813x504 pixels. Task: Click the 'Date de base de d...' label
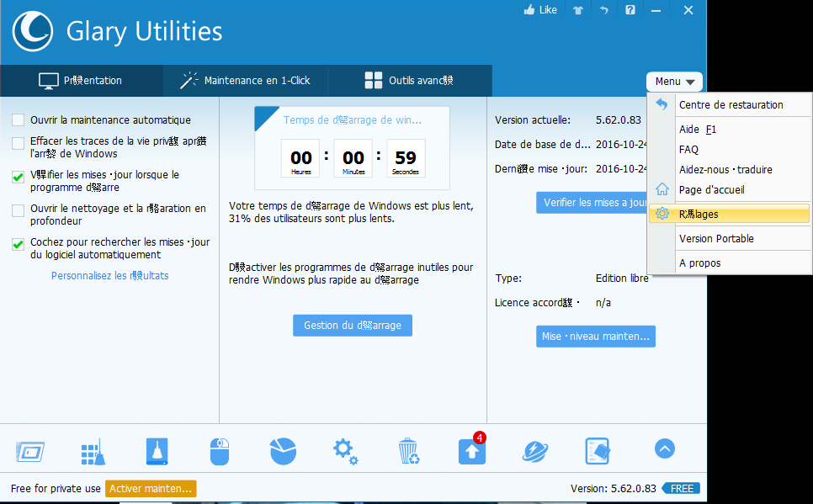coord(542,145)
